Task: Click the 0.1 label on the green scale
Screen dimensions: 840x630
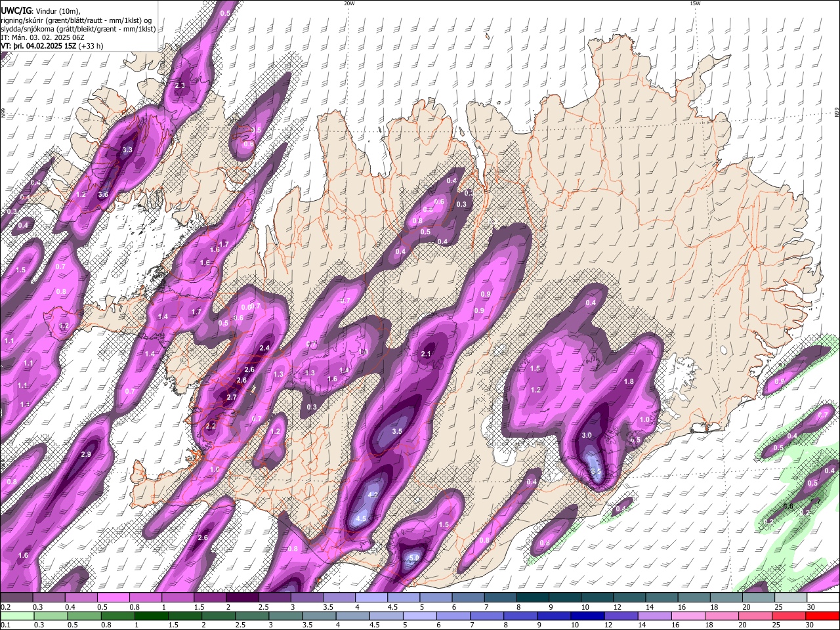Action: 5,625
